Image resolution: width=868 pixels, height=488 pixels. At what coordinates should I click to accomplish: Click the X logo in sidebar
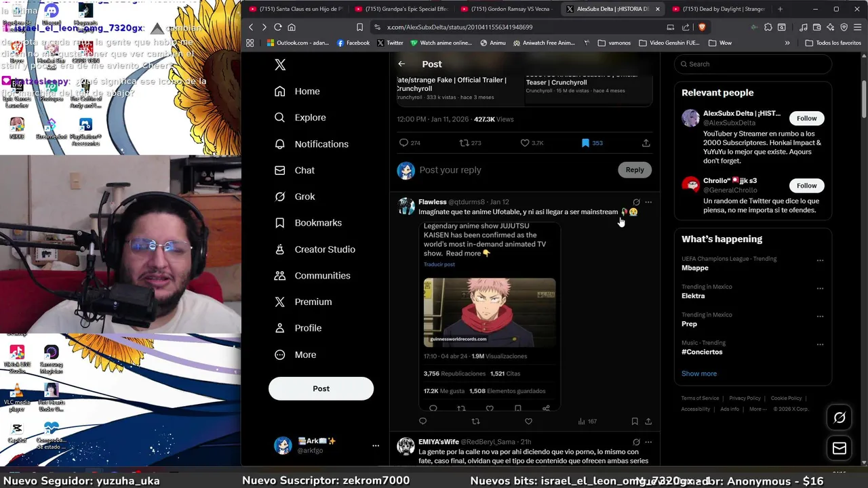pyautogui.click(x=280, y=64)
